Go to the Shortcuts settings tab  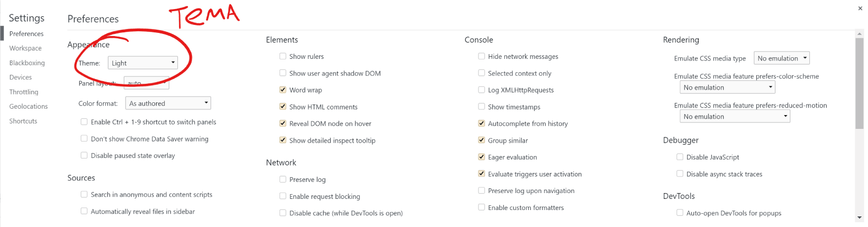point(23,121)
